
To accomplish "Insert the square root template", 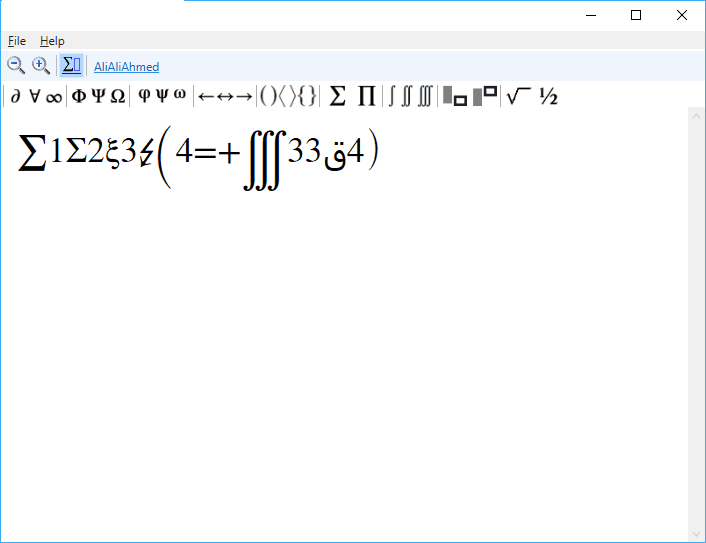I will (x=519, y=96).
